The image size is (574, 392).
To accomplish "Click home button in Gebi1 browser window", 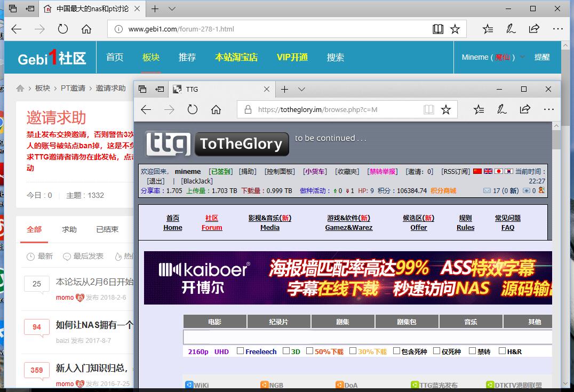I will (86, 29).
